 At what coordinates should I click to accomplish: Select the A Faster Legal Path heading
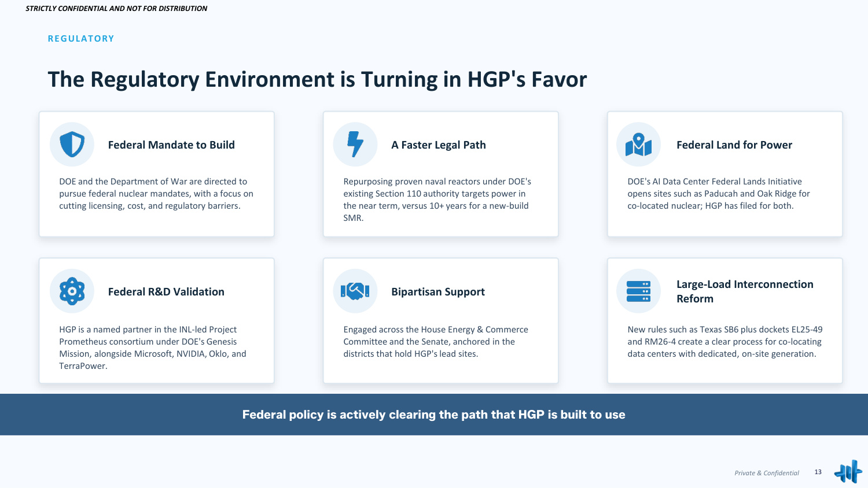(x=439, y=145)
